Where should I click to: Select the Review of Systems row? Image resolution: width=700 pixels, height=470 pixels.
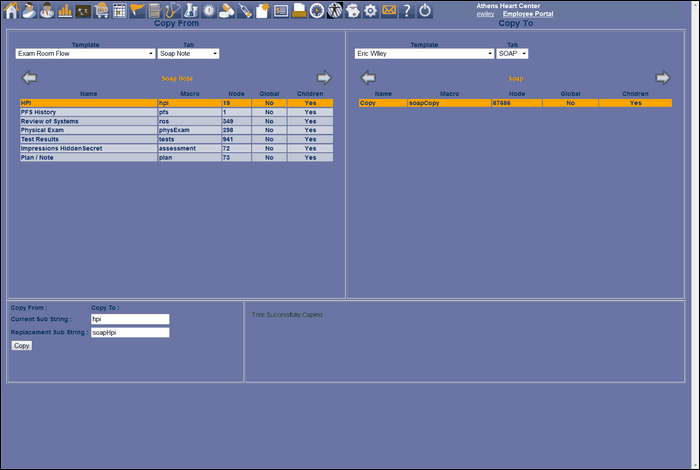(x=176, y=121)
